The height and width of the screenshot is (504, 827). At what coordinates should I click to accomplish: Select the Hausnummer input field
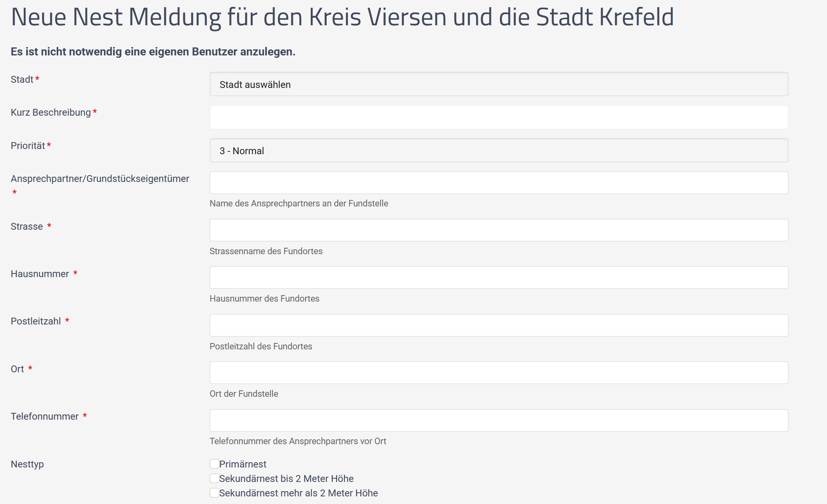pyautogui.click(x=499, y=278)
